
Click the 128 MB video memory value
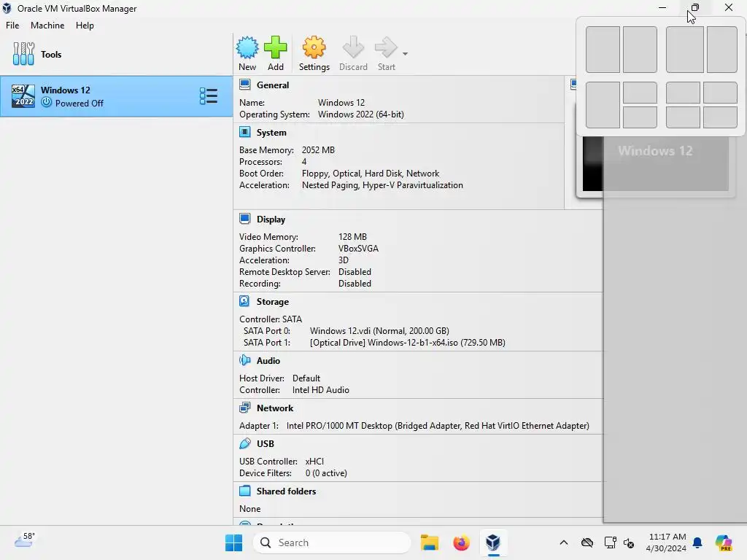tap(352, 237)
